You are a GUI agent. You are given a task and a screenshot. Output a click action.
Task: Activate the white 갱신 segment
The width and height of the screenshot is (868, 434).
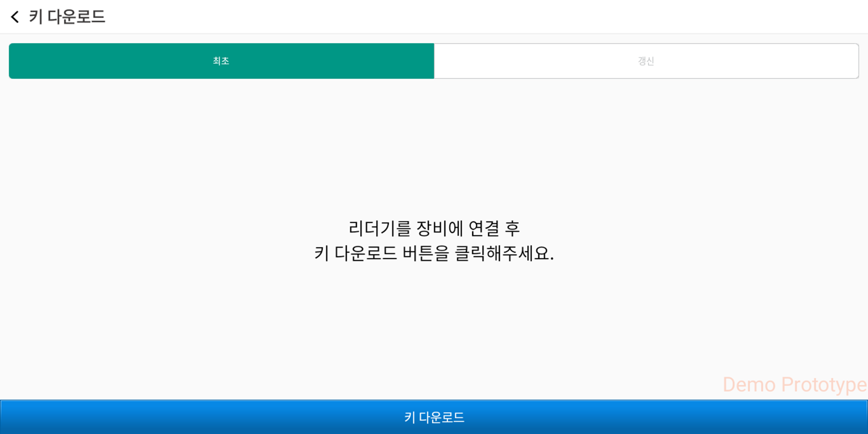click(646, 61)
